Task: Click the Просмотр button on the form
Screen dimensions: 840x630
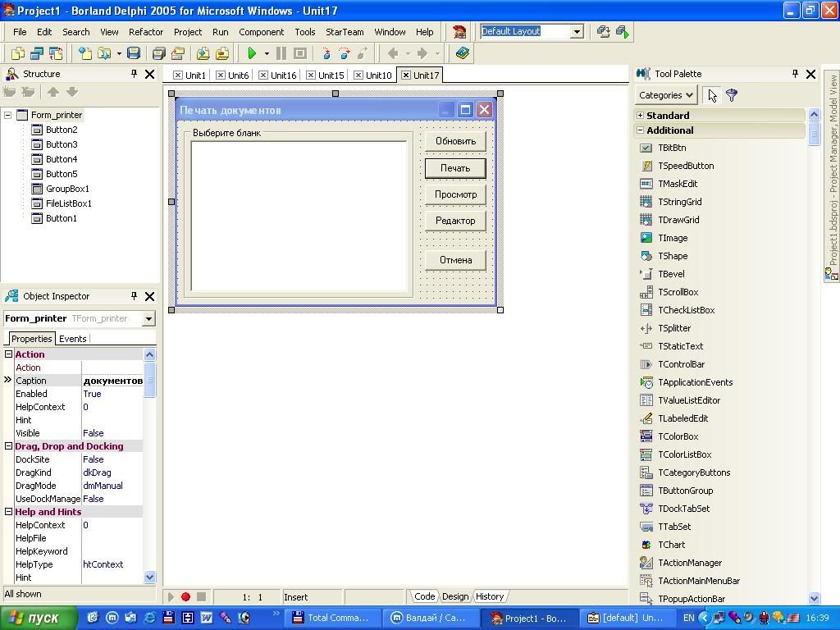Action: pyautogui.click(x=455, y=194)
